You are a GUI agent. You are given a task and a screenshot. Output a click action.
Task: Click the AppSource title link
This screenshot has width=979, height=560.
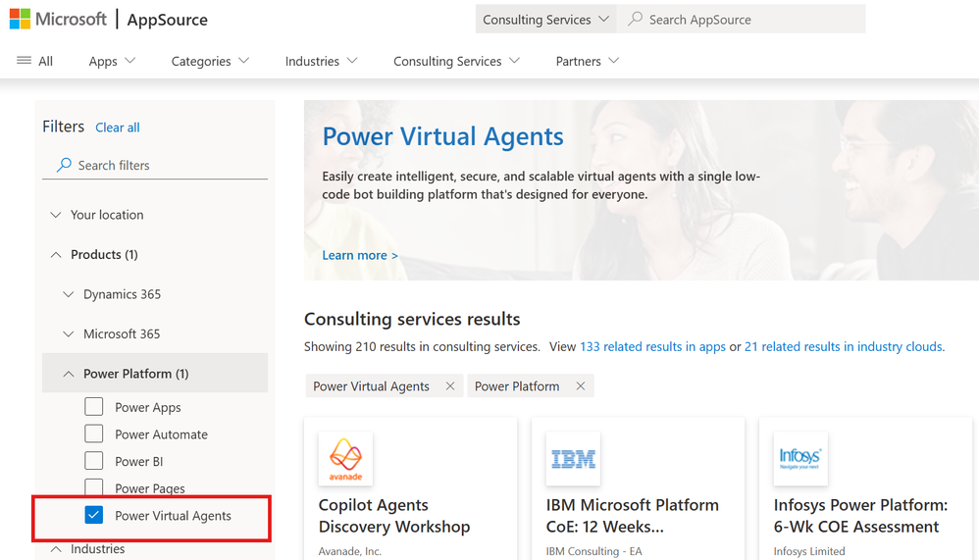tap(168, 20)
